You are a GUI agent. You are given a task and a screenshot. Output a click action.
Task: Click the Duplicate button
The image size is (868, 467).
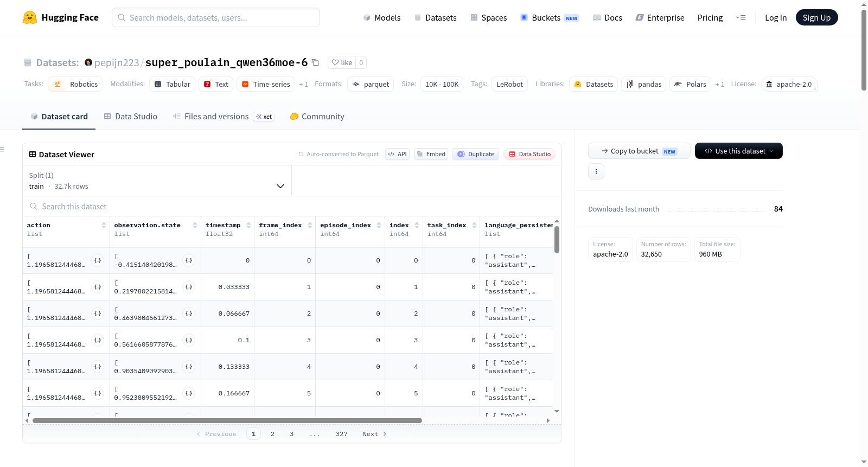tap(476, 154)
